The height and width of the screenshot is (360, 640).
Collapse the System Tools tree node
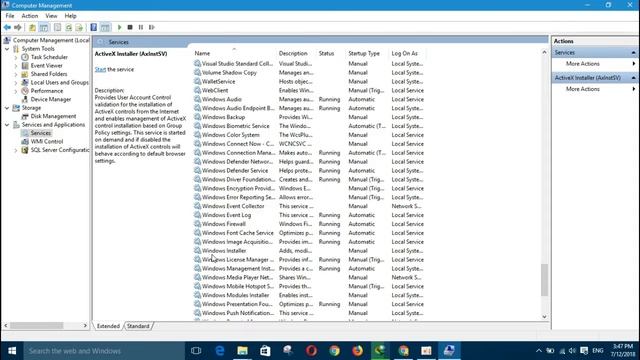(7, 49)
